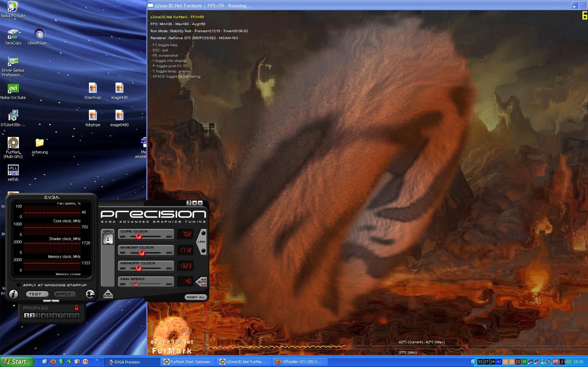
Task: Select profile slot 2
Action: pos(32,316)
